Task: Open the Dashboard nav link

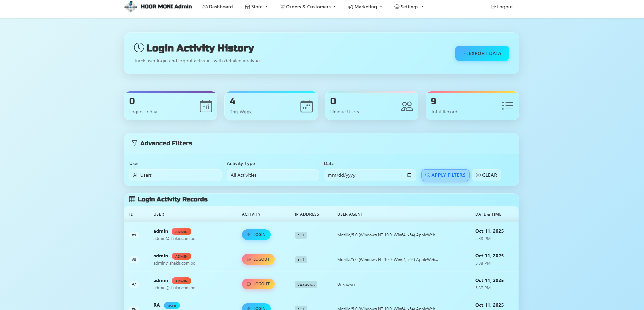Action: point(218,7)
